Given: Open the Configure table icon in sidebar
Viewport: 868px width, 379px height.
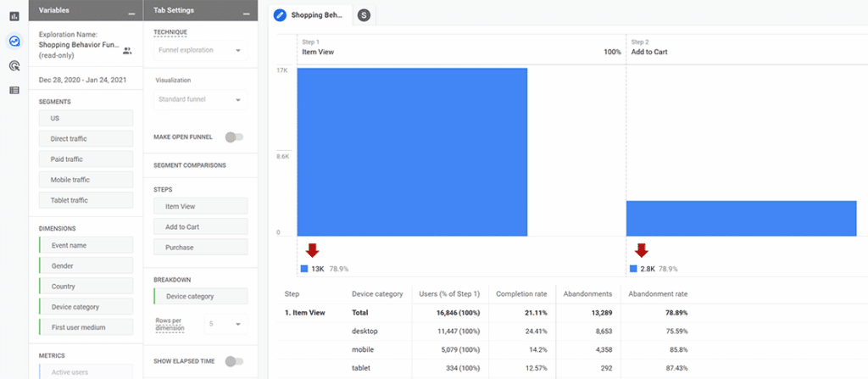Looking at the screenshot, I should point(14,91).
